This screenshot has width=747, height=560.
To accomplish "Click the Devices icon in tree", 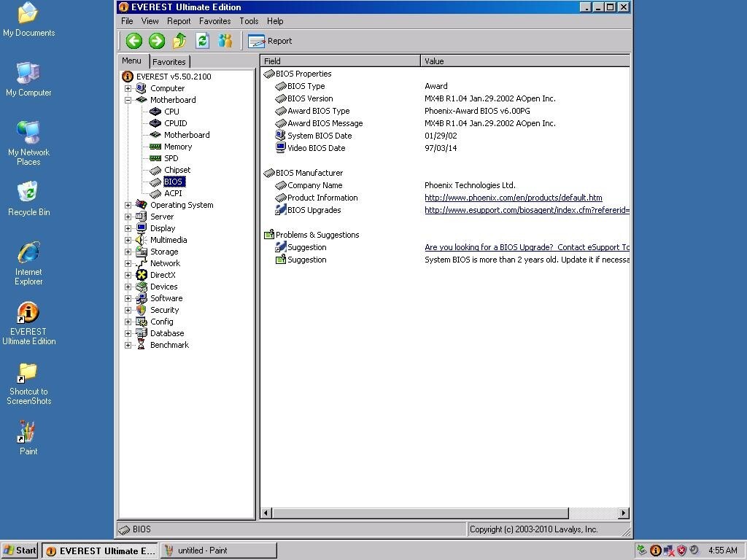I will click(x=142, y=287).
